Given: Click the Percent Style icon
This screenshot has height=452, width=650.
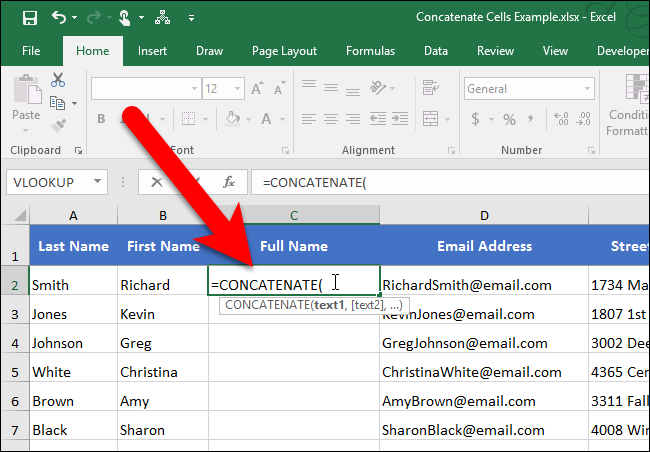Looking at the screenshot, I should (x=509, y=120).
